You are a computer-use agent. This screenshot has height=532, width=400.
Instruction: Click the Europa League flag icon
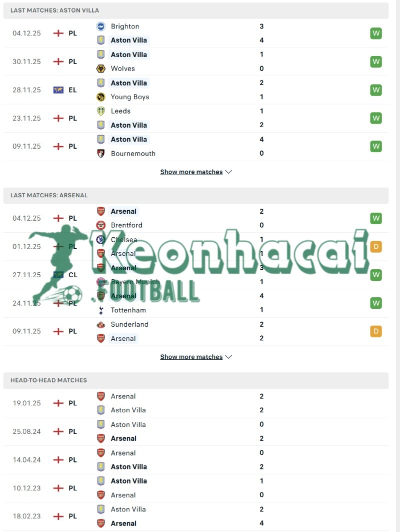[x=58, y=90]
